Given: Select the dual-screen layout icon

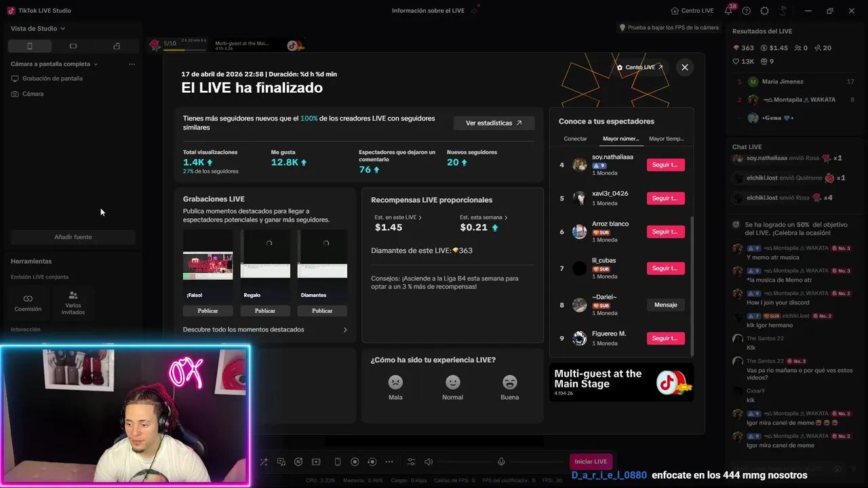Looking at the screenshot, I should [117, 46].
